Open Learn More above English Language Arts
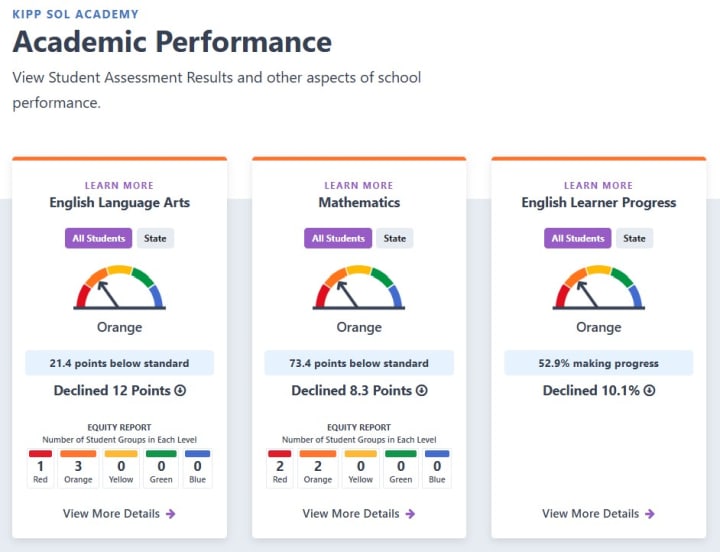This screenshot has width=720, height=552. [119, 185]
